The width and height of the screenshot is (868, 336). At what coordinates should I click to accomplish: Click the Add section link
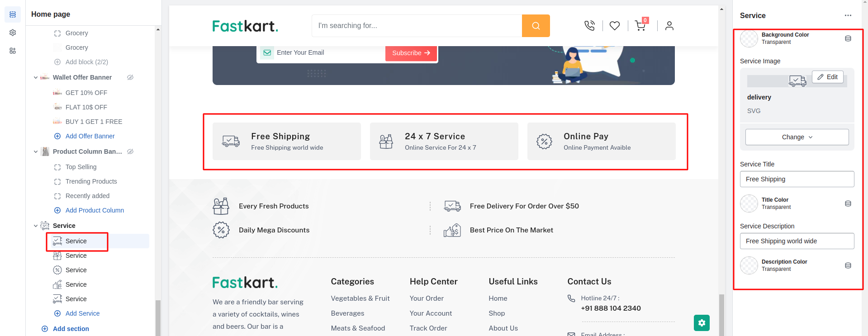pos(71,329)
